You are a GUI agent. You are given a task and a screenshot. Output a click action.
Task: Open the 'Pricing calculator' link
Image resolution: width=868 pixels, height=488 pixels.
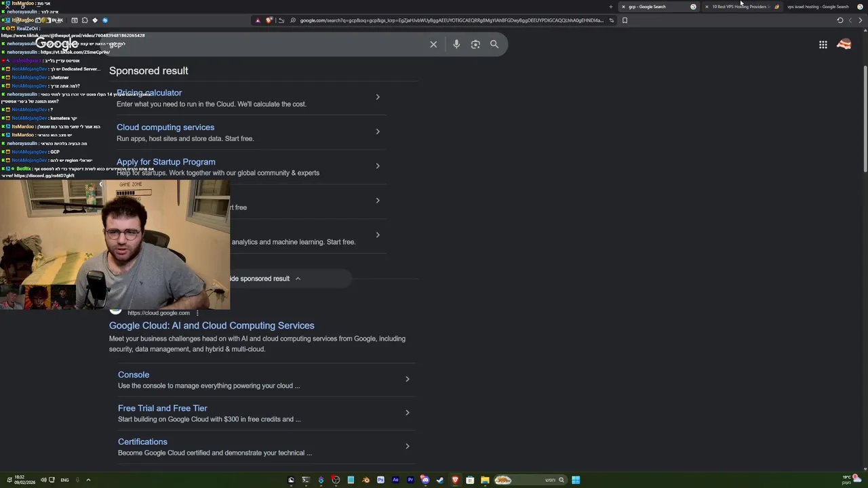coord(149,93)
